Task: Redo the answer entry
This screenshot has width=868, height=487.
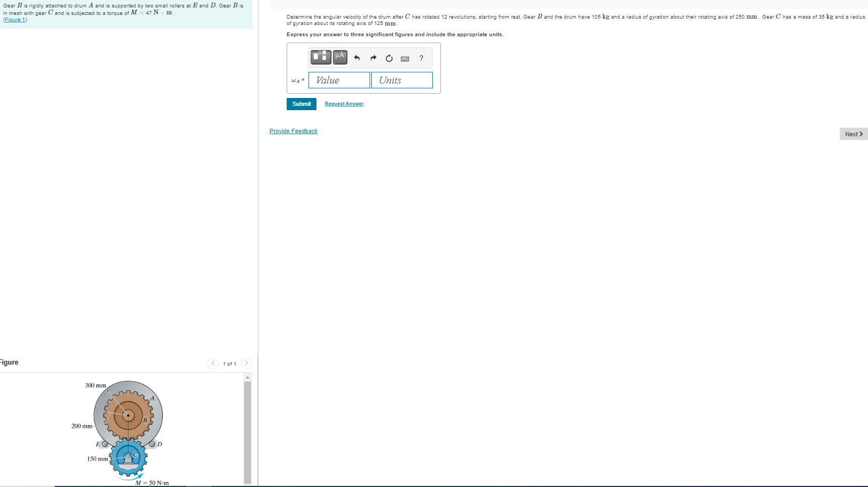Action: point(373,58)
